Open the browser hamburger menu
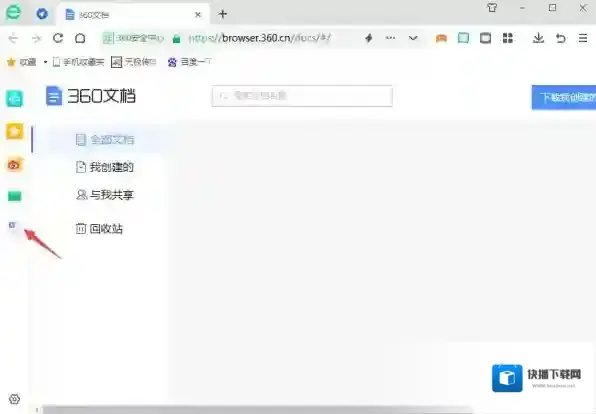The width and height of the screenshot is (596, 414). (583, 38)
